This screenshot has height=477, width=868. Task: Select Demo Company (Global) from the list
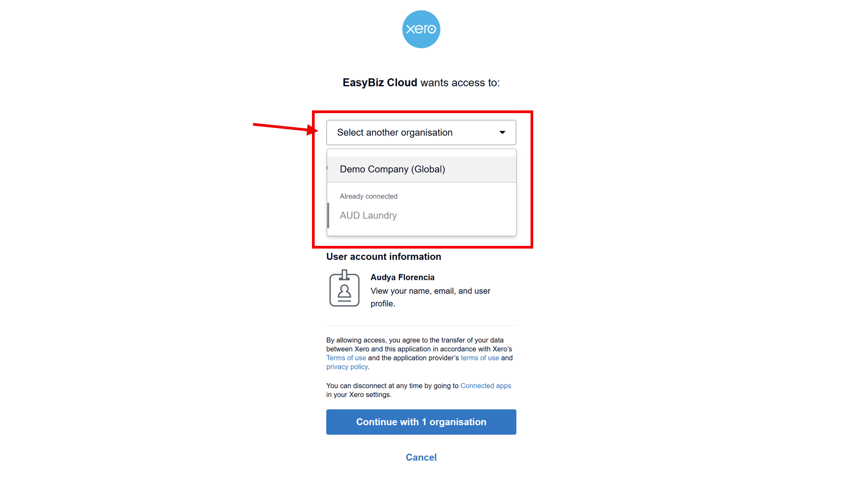[392, 169]
